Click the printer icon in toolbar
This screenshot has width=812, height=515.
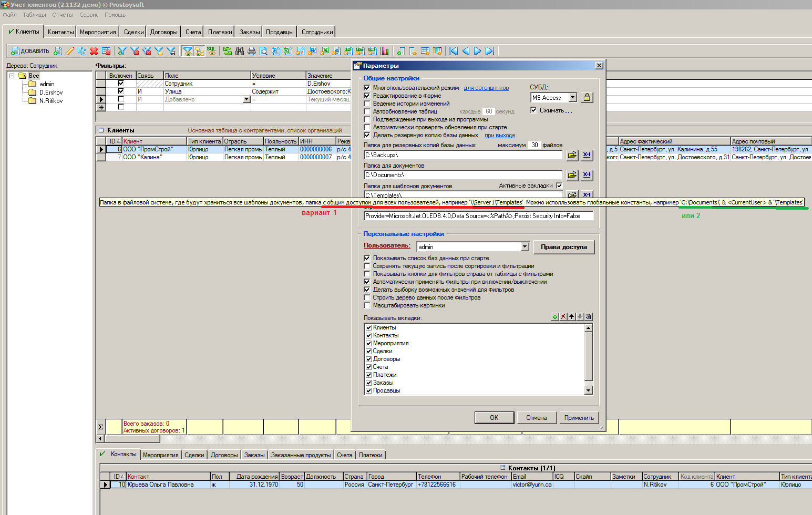tap(252, 51)
